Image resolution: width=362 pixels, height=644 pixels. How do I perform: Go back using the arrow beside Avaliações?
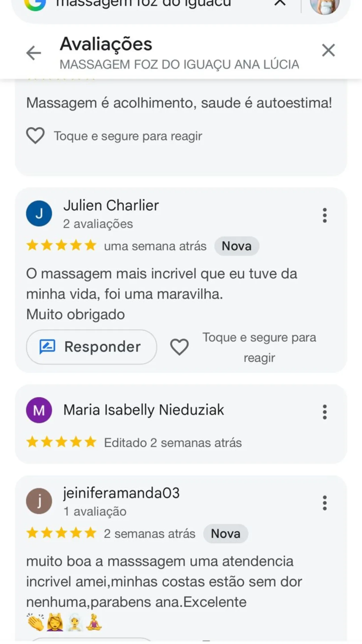(34, 53)
